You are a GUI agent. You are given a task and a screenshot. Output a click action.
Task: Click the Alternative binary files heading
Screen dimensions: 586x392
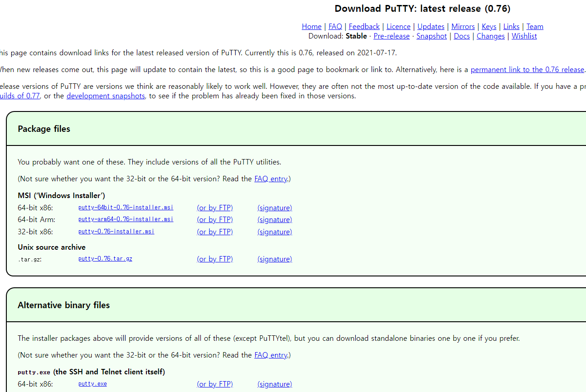click(x=64, y=305)
